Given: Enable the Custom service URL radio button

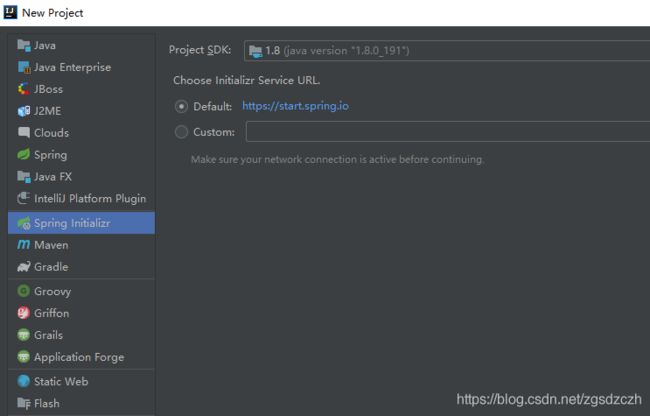Looking at the screenshot, I should click(181, 132).
